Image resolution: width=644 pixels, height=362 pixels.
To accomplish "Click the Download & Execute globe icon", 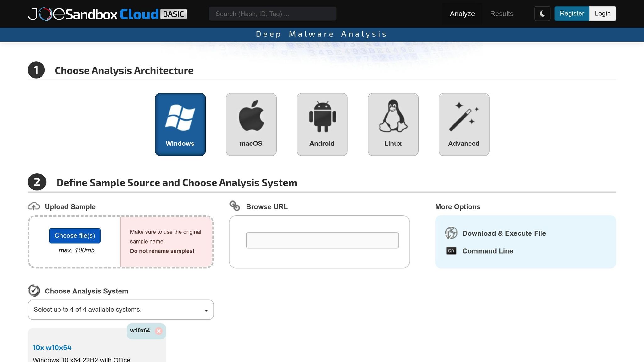I will pos(451,233).
